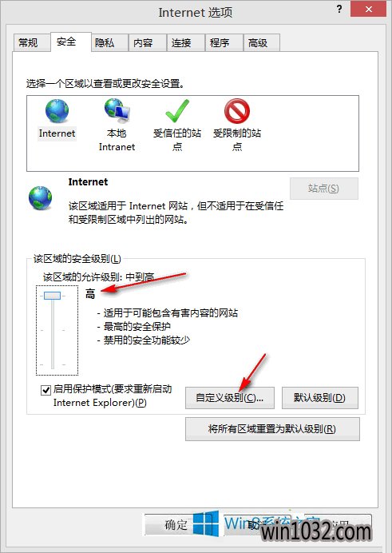
Task: Confirm with the 确定 button
Action: point(176,524)
